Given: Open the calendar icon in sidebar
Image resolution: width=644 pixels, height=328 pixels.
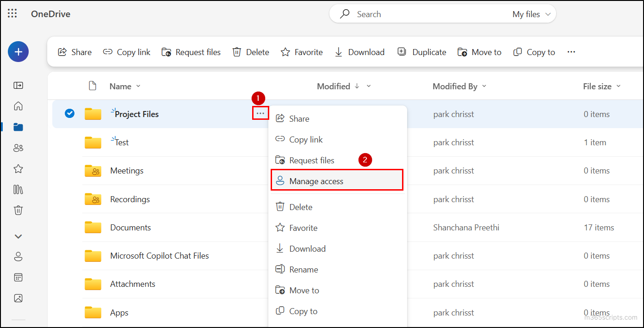Looking at the screenshot, I should pyautogui.click(x=19, y=277).
